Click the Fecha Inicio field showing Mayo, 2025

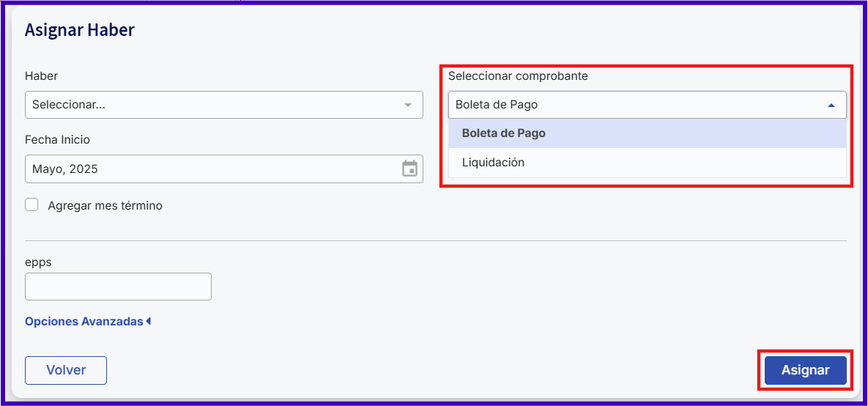(223, 169)
